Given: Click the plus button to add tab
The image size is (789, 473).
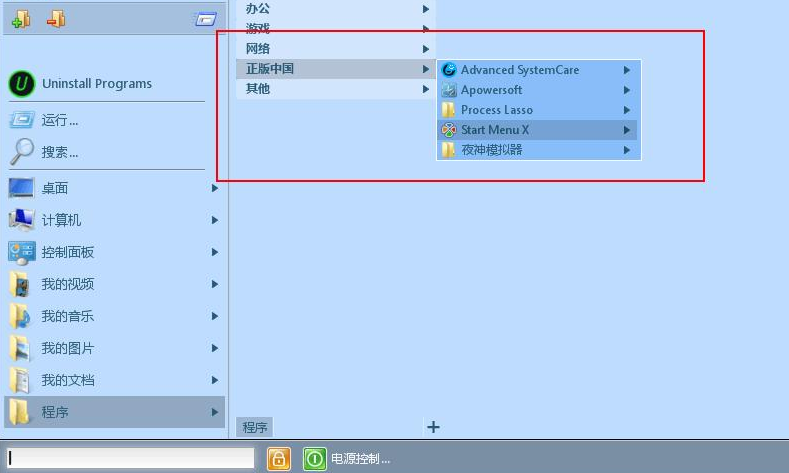Looking at the screenshot, I should click(x=433, y=427).
